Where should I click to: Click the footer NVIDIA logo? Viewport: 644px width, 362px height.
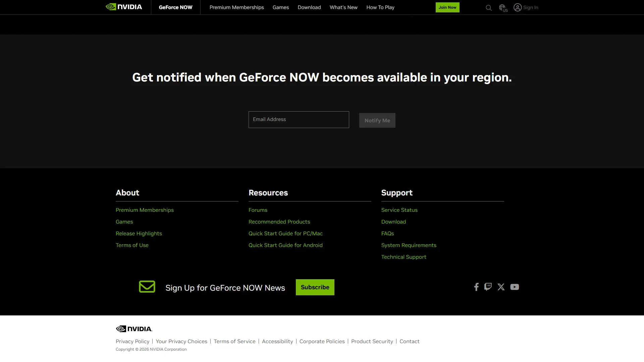point(134,329)
